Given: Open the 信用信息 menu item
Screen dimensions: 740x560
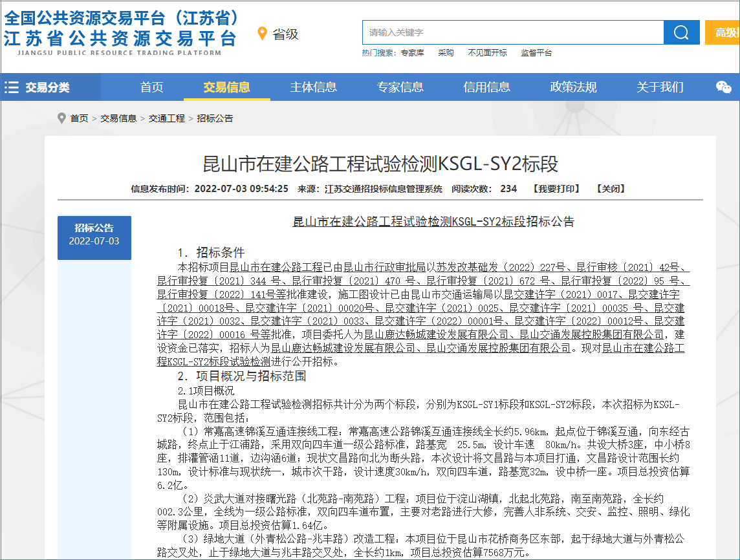Looking at the screenshot, I should tap(486, 87).
